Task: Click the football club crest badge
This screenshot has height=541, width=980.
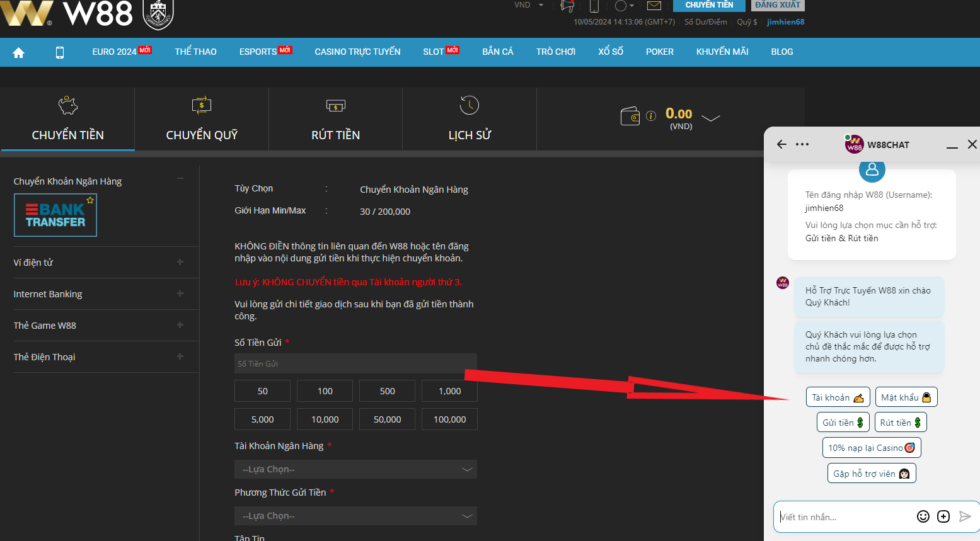Action: 158,14
